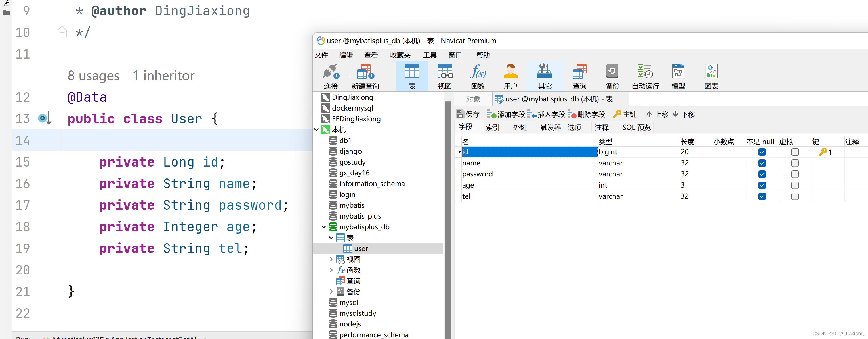Open the 函数 functions toolbar icon
The width and height of the screenshot is (868, 339).
478,76
